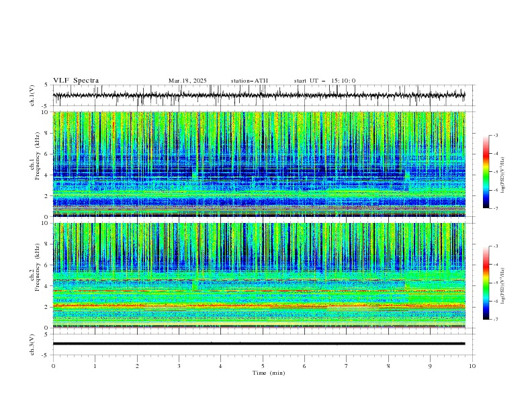Click the ch.1 colorbar "log(PSD)(V²/Hz)" label
This screenshot has width=532, height=411.
point(503,175)
